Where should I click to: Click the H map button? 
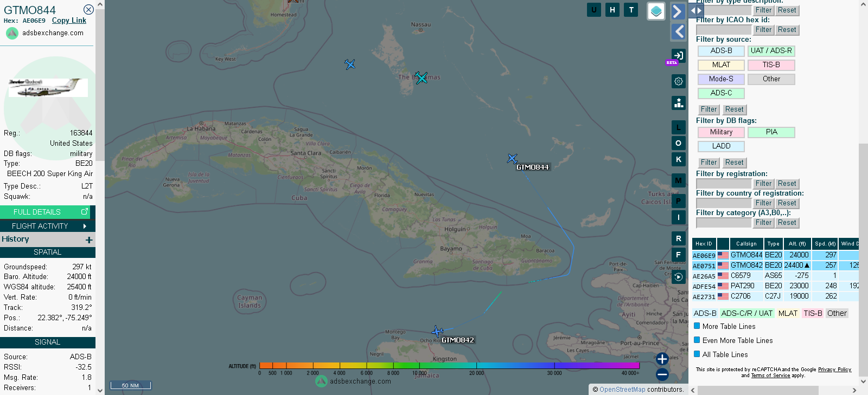click(612, 10)
